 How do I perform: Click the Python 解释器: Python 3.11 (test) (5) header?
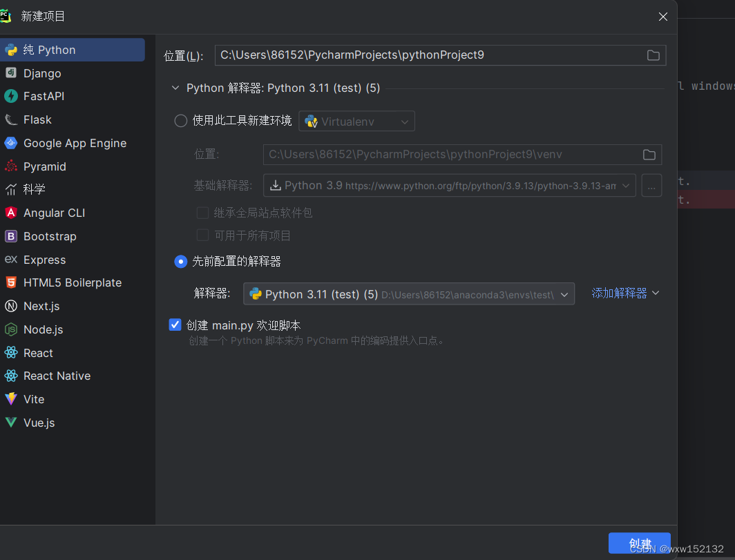tap(283, 88)
